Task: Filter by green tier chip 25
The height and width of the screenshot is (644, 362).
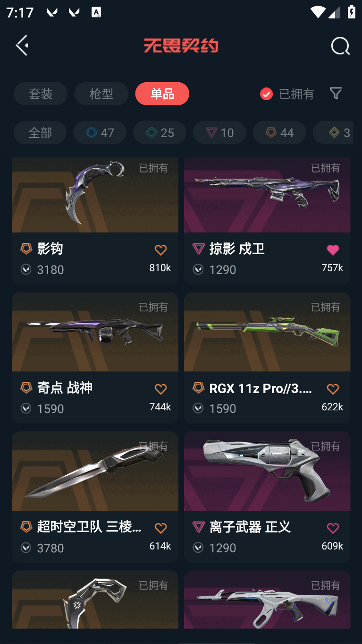Action: [x=160, y=132]
